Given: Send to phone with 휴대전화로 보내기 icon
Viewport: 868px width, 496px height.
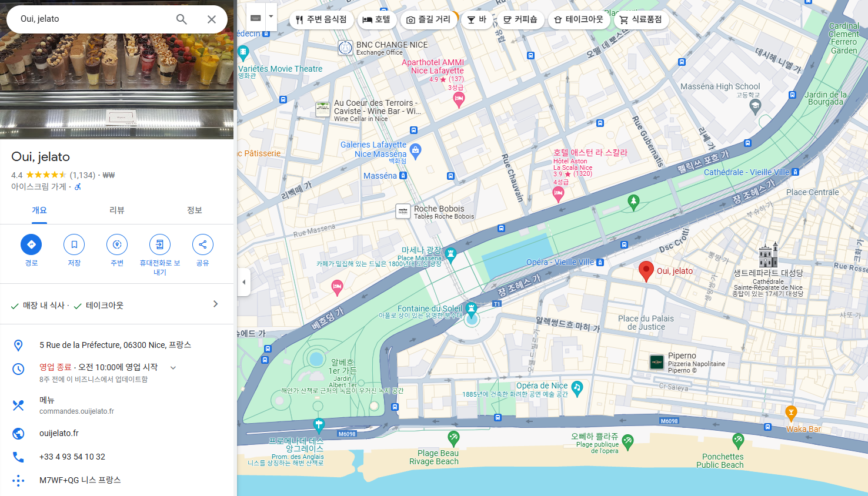Looking at the screenshot, I should [160, 244].
